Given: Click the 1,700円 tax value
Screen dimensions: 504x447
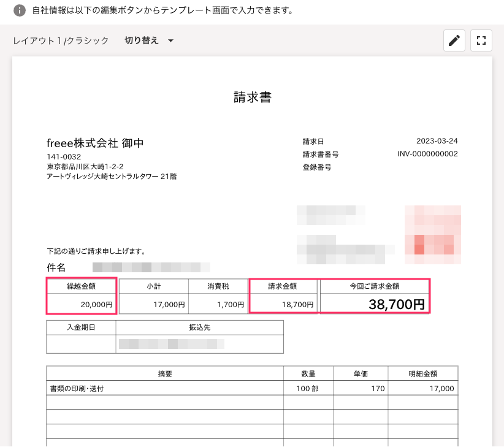Looking at the screenshot, I should (x=231, y=304).
